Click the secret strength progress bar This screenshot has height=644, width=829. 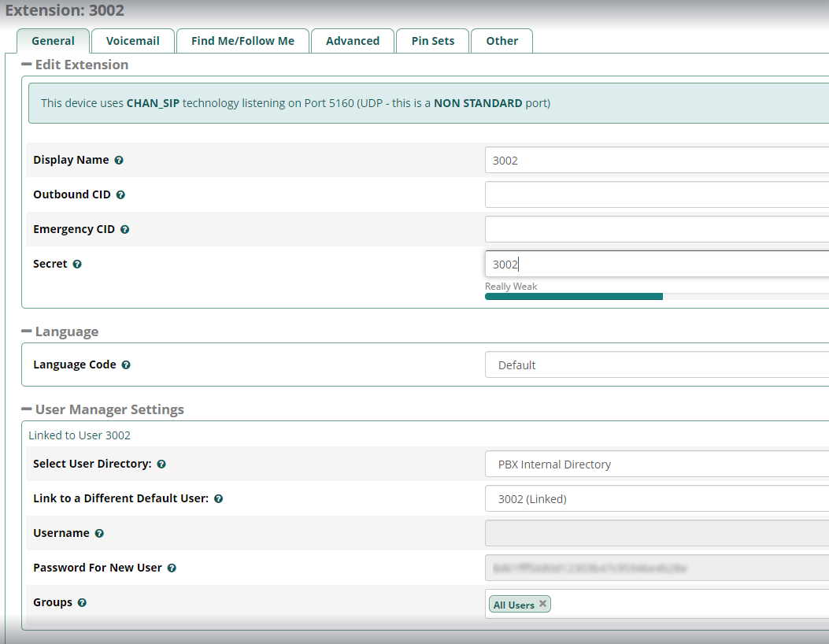657,297
